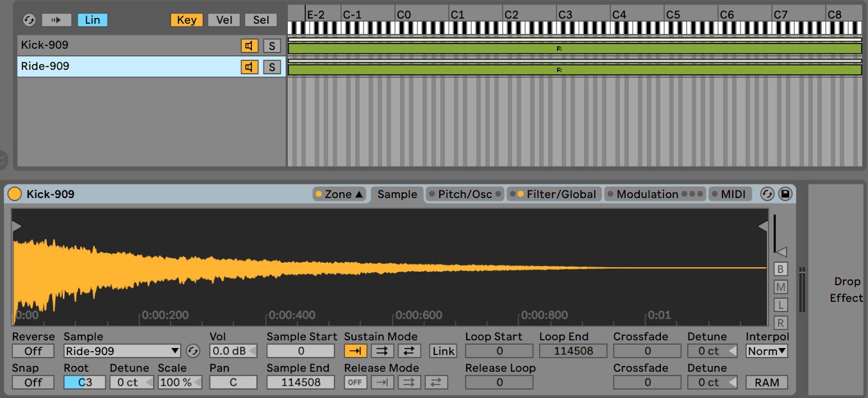Turn on Reverse for the sample
This screenshot has height=398, width=868.
pos(33,351)
